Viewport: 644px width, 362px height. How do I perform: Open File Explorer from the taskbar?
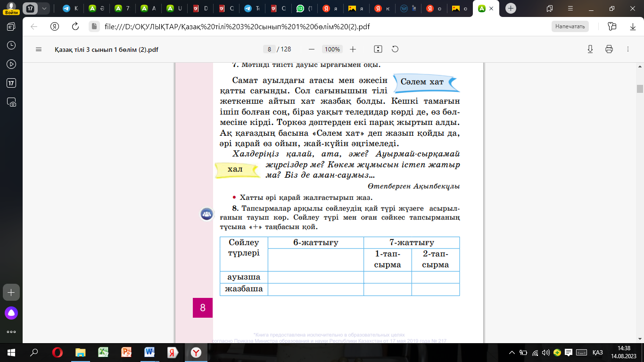(x=81, y=352)
